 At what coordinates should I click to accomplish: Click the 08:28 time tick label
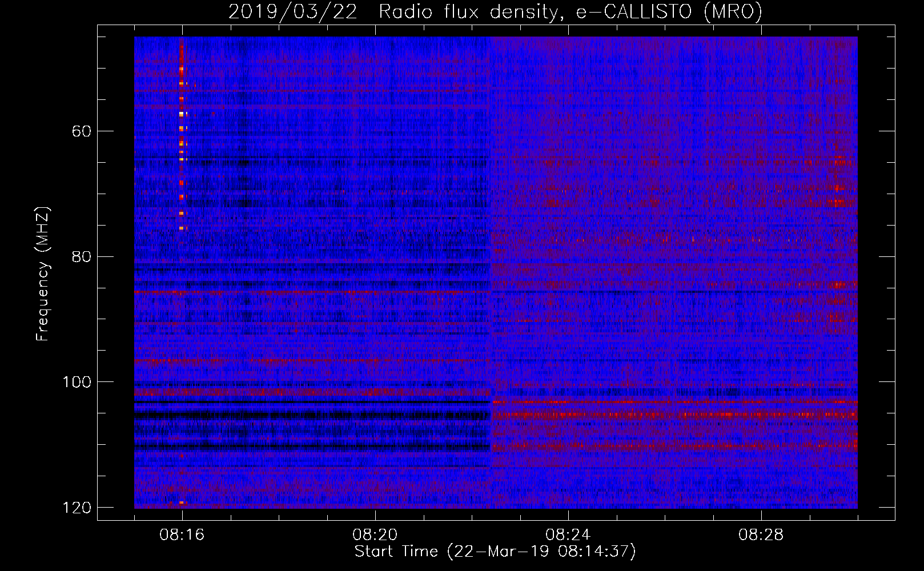coord(761,535)
